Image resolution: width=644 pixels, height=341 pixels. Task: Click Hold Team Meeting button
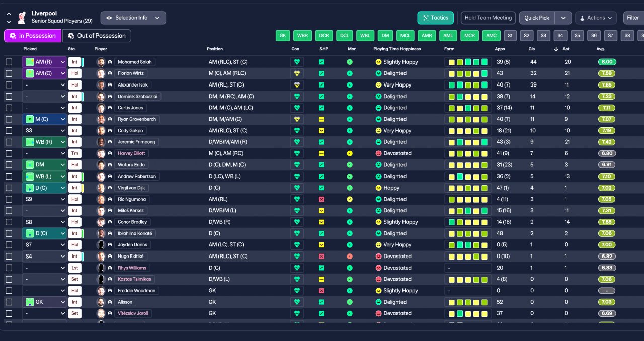pos(488,18)
